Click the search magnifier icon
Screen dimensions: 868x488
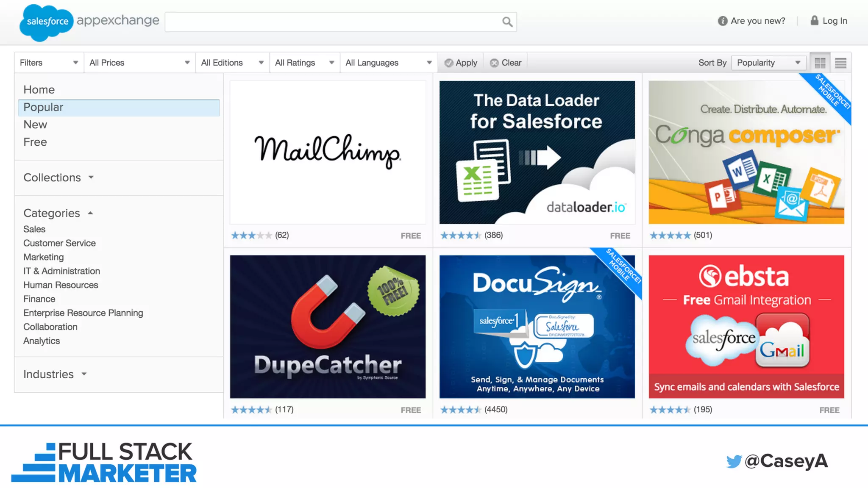pyautogui.click(x=507, y=22)
